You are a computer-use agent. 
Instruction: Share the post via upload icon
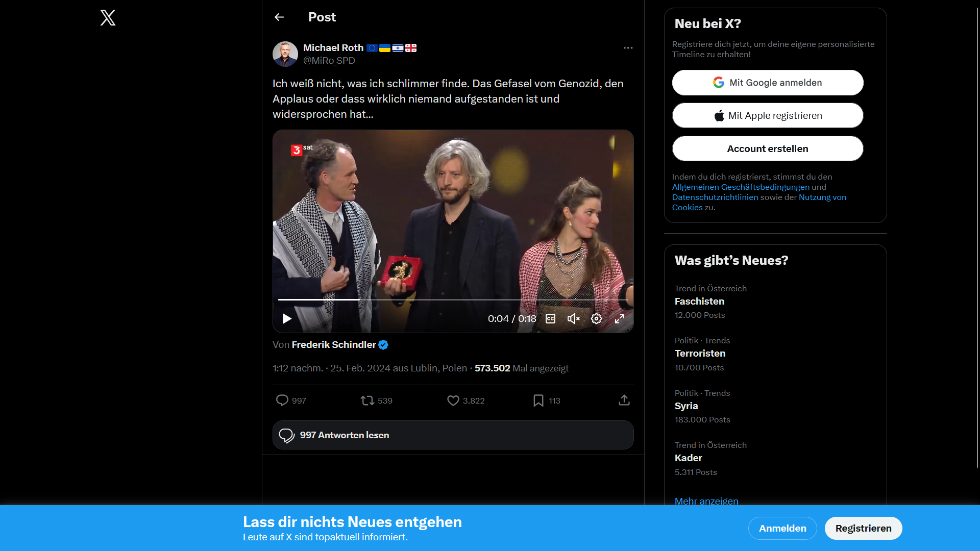624,400
